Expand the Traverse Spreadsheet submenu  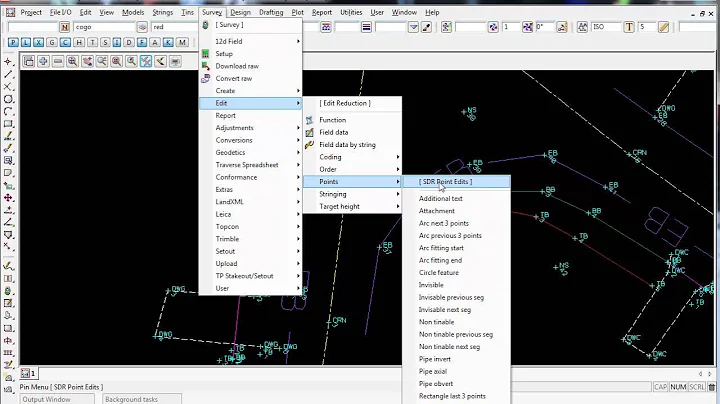coord(251,165)
